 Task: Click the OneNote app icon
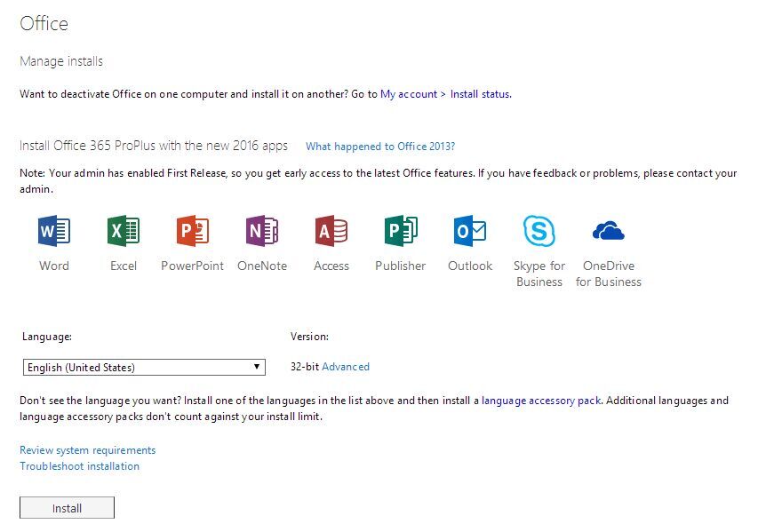click(262, 231)
